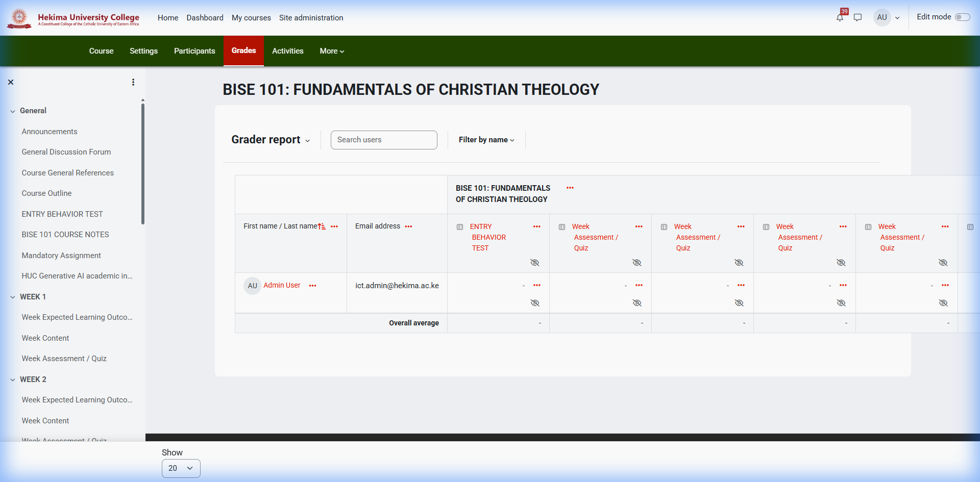Switch to the Participants tab

[194, 51]
